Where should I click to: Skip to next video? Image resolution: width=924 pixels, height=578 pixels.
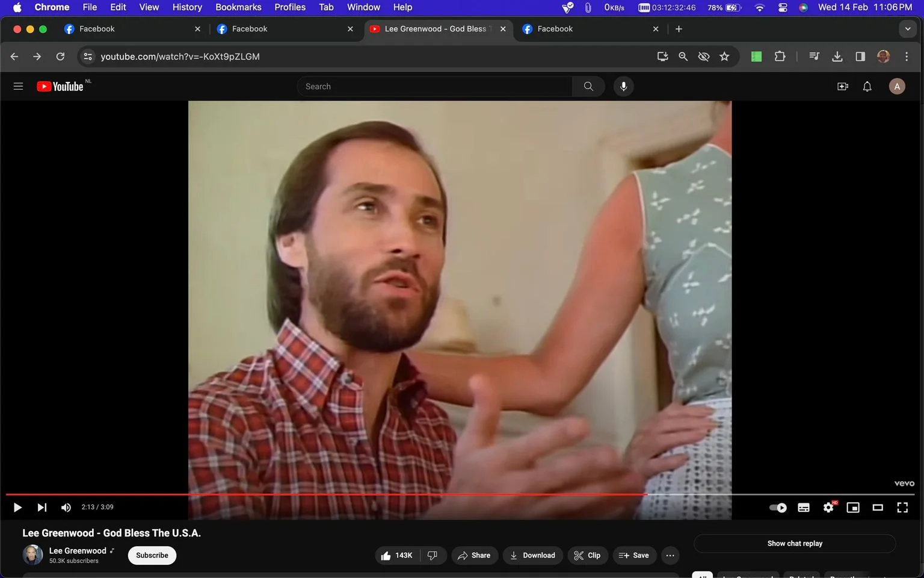click(42, 508)
